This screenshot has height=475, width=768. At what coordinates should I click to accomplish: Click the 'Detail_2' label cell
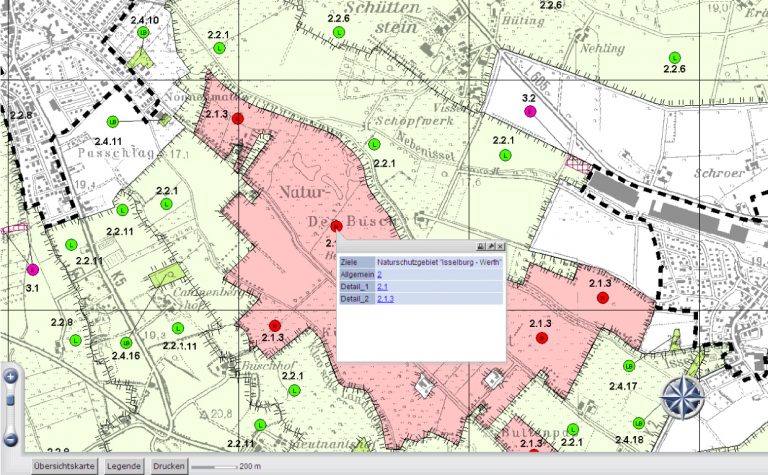tap(357, 299)
